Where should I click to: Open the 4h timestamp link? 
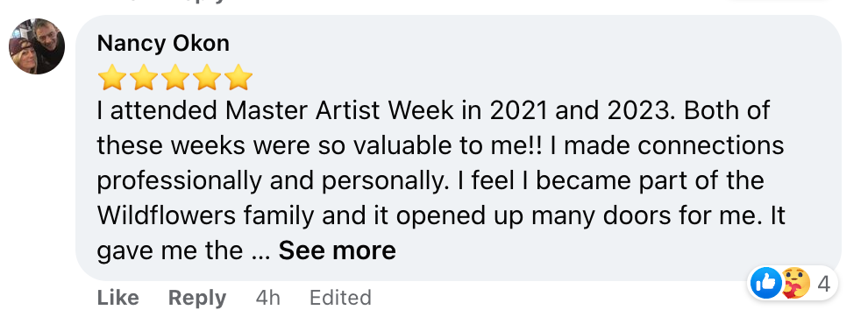click(x=268, y=298)
